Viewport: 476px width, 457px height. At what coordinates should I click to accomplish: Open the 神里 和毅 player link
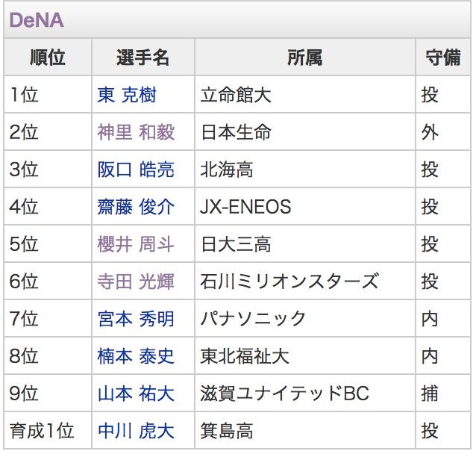click(x=136, y=132)
